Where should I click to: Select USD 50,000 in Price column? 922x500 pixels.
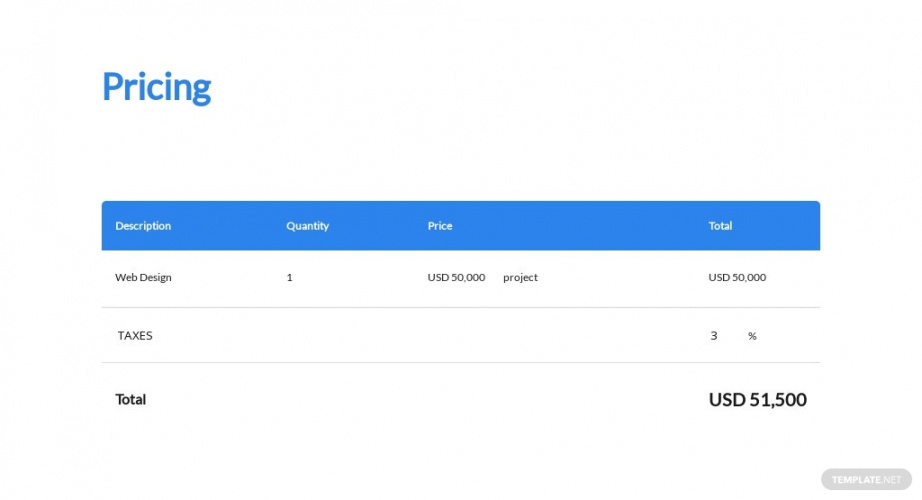point(456,278)
